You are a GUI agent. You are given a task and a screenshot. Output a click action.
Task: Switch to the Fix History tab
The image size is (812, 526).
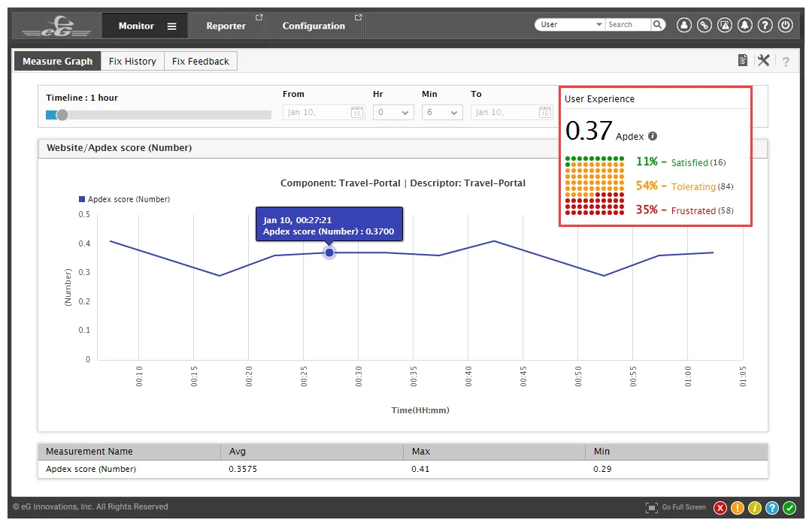(x=132, y=61)
